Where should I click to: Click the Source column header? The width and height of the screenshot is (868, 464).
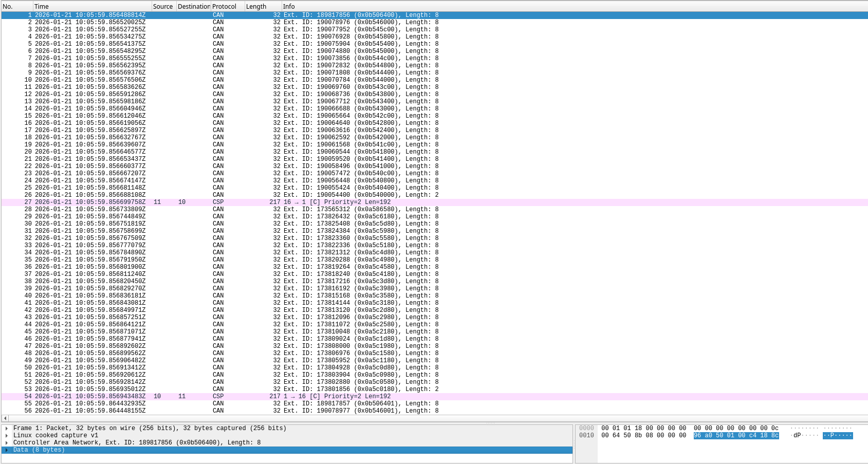click(x=163, y=7)
